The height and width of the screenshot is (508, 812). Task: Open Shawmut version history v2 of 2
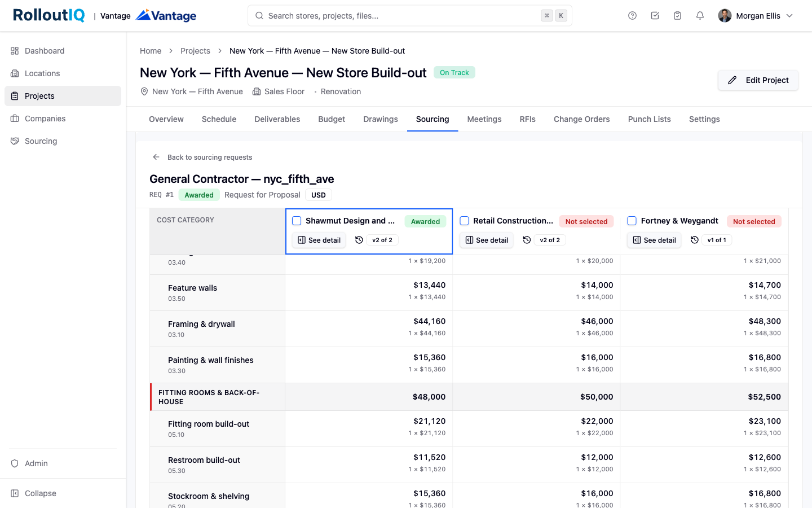[x=382, y=240]
